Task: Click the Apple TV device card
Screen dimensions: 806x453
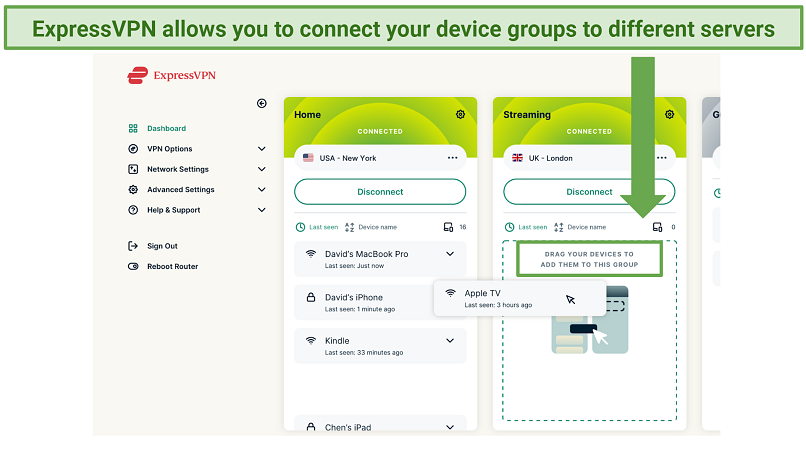Action: (x=520, y=298)
